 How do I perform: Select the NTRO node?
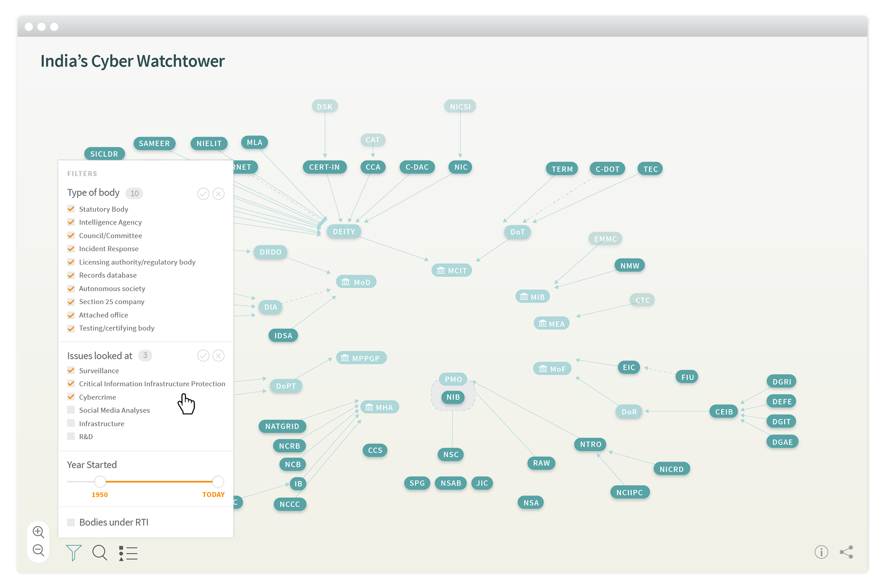pyautogui.click(x=590, y=444)
